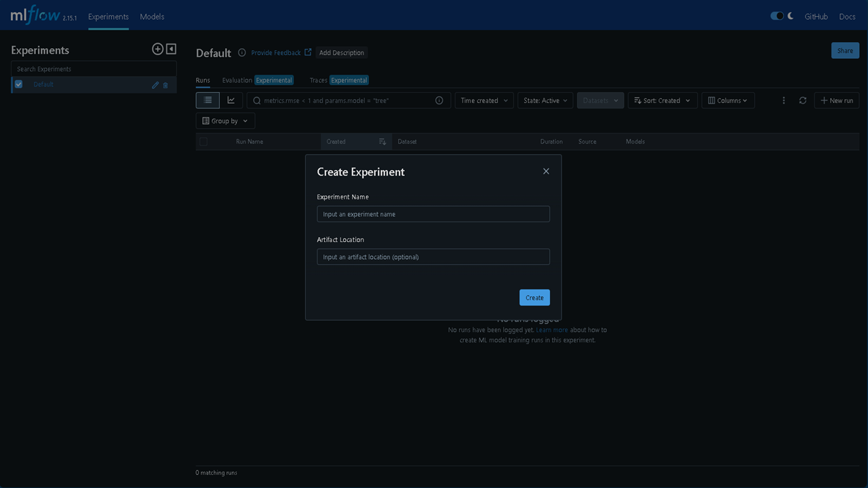Screen dimensions: 868x488
Task: Open the Columns dropdown
Action: click(x=728, y=100)
